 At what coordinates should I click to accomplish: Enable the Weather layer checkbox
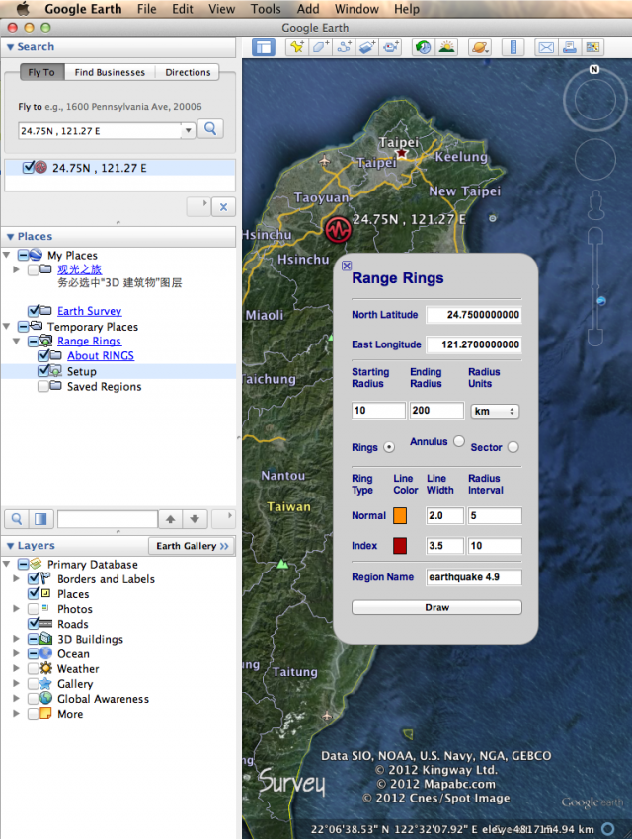coord(34,668)
